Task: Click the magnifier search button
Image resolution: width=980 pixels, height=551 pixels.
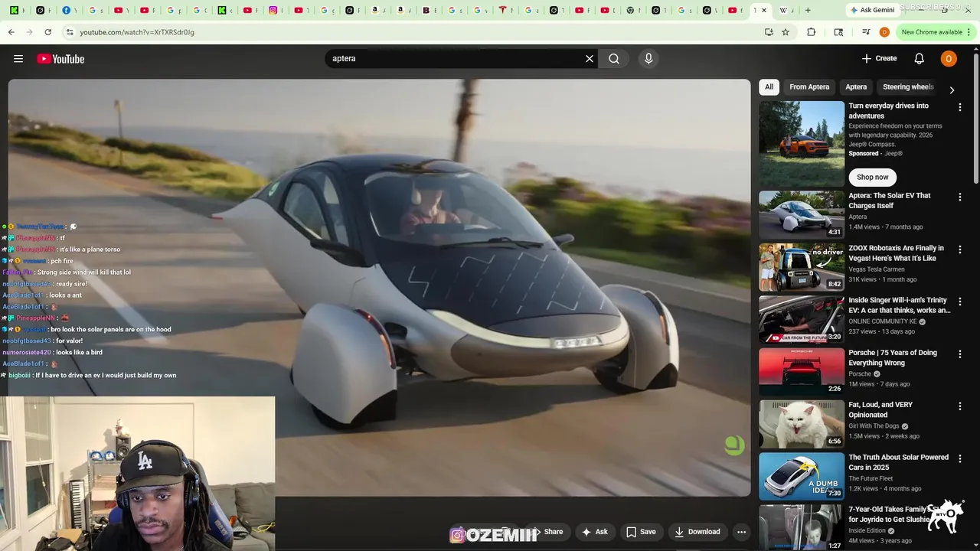Action: [614, 59]
